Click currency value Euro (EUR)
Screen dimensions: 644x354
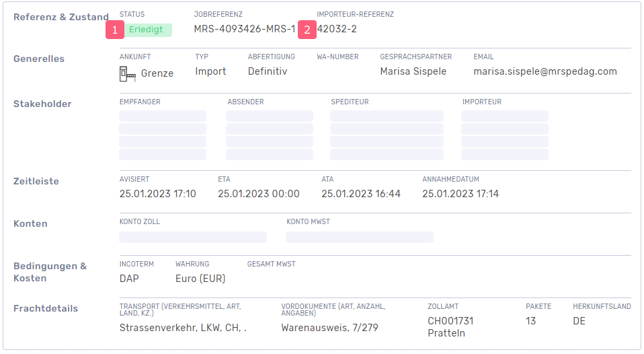pos(200,279)
